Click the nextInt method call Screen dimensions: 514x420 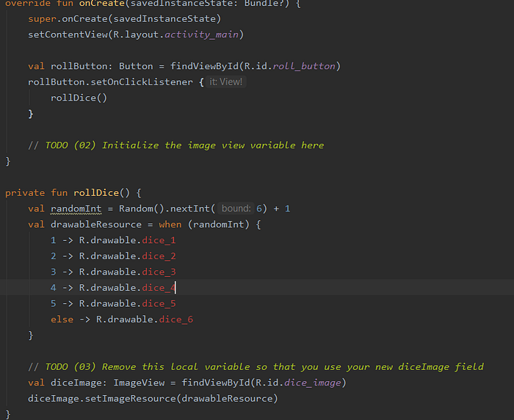tap(190, 209)
